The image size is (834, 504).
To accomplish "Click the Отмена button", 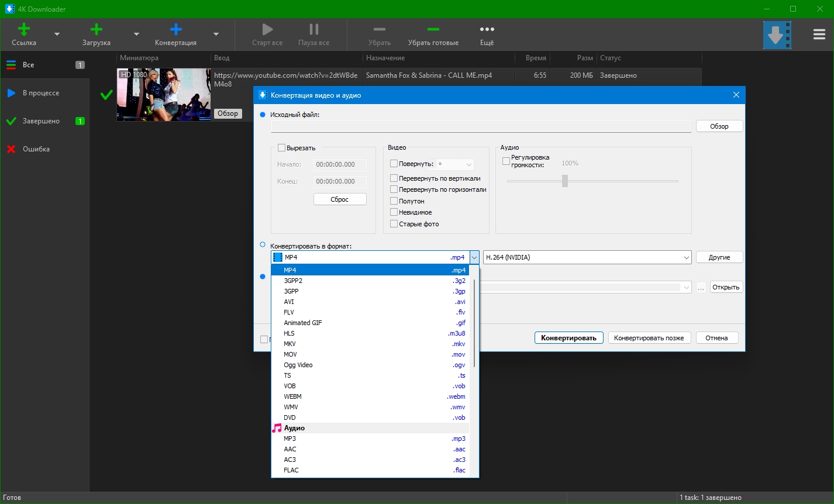I will pos(716,338).
